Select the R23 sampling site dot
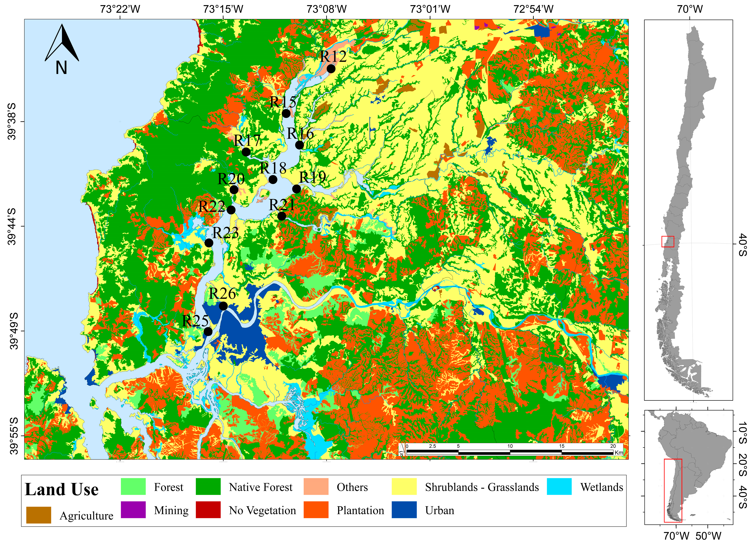 pyautogui.click(x=209, y=243)
